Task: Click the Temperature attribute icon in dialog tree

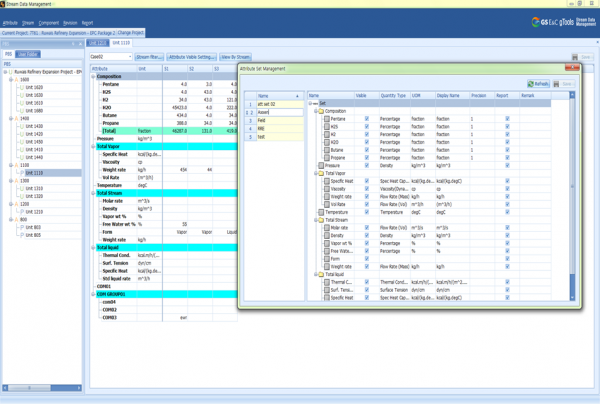Action: click(321, 212)
